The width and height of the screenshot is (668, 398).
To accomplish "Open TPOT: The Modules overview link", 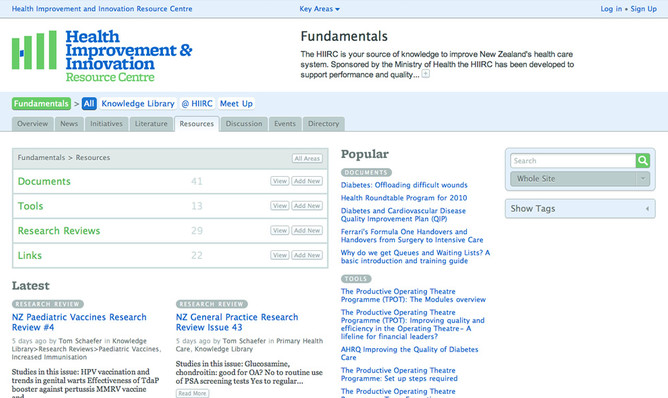I will (x=413, y=295).
